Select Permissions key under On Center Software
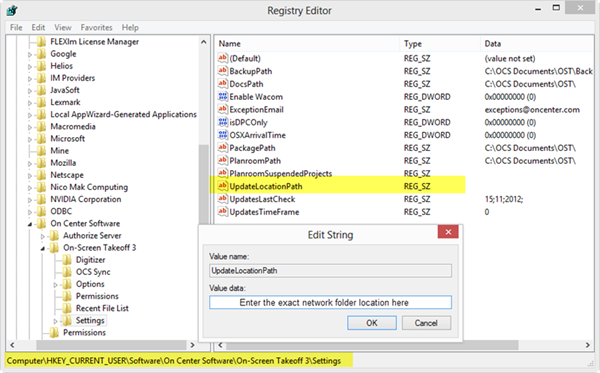This screenshot has width=600, height=373. 84,332
